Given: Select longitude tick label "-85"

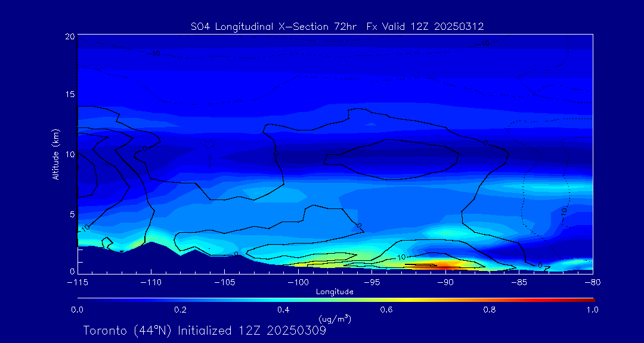Looking at the screenshot, I should 519,282.
